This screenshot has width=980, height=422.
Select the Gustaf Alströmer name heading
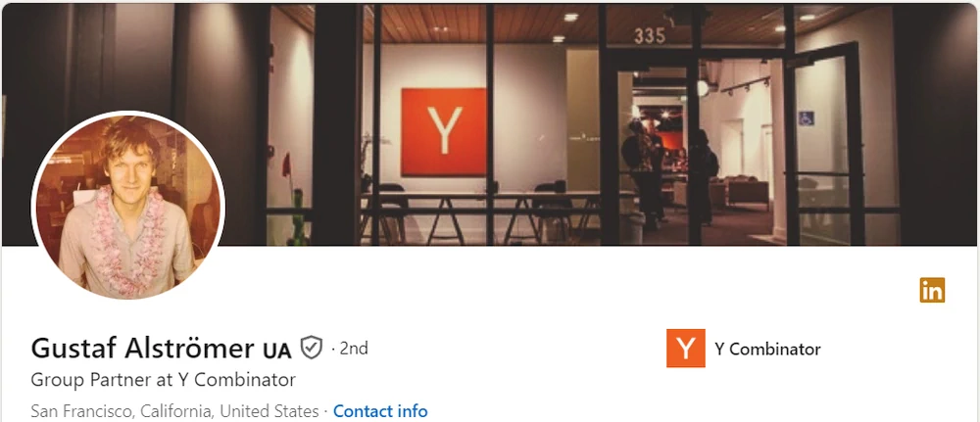tap(141, 349)
